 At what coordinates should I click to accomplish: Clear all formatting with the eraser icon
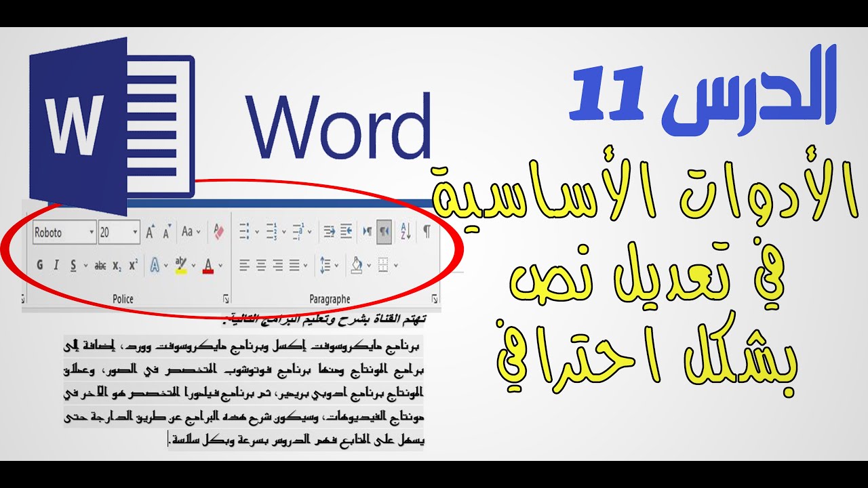click(x=219, y=232)
